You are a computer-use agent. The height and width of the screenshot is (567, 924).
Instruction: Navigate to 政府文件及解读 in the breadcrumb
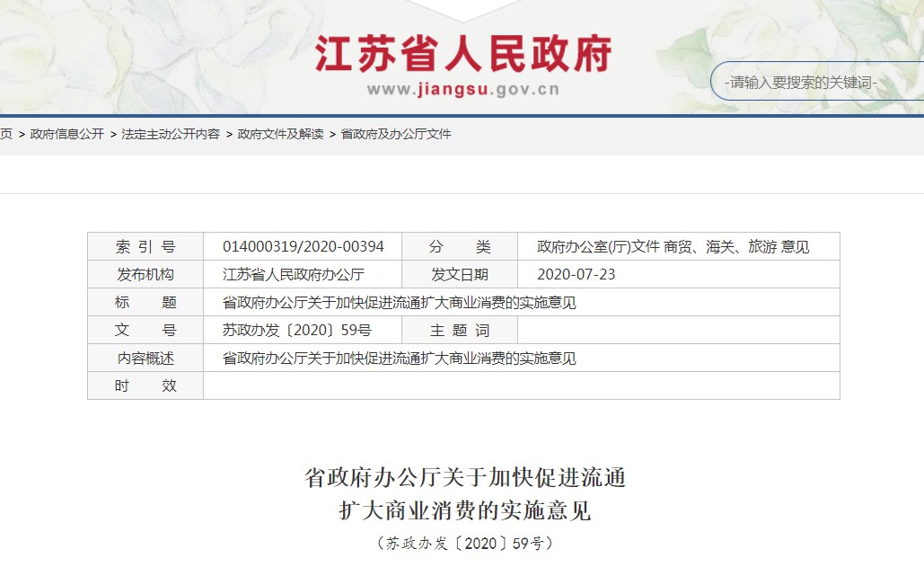click(x=280, y=134)
